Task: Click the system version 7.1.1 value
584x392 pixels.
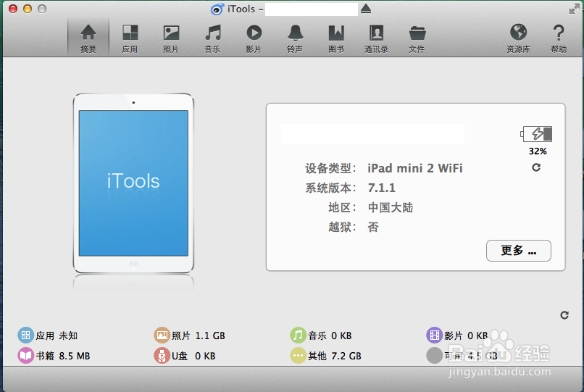Action: pos(381,188)
